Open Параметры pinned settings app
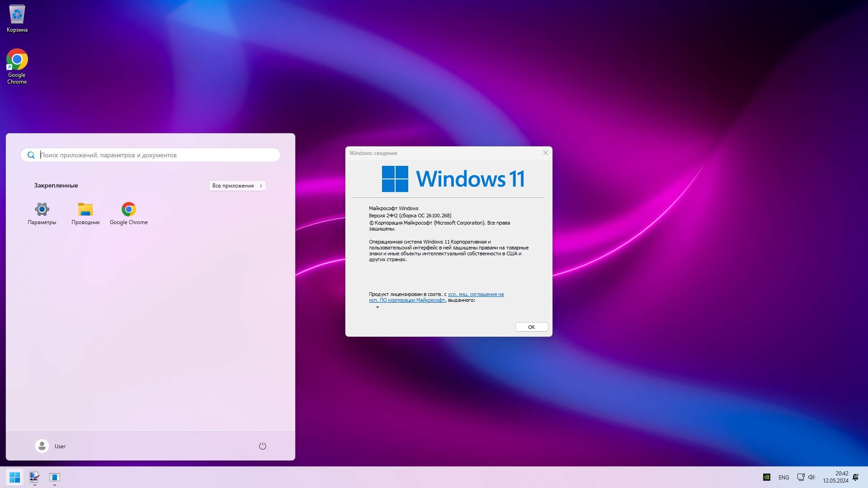The image size is (868, 488). coord(42,213)
